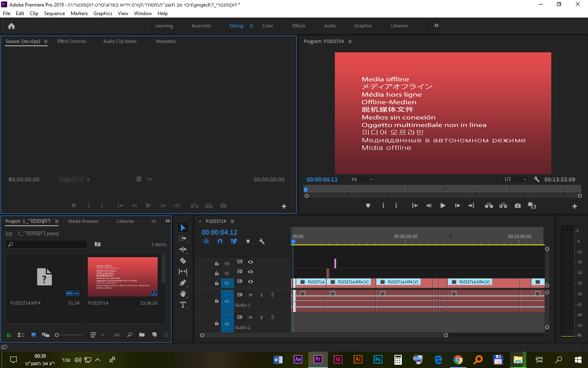Mute the Audio 1 track
This screenshot has height=368, width=588.
[250, 295]
